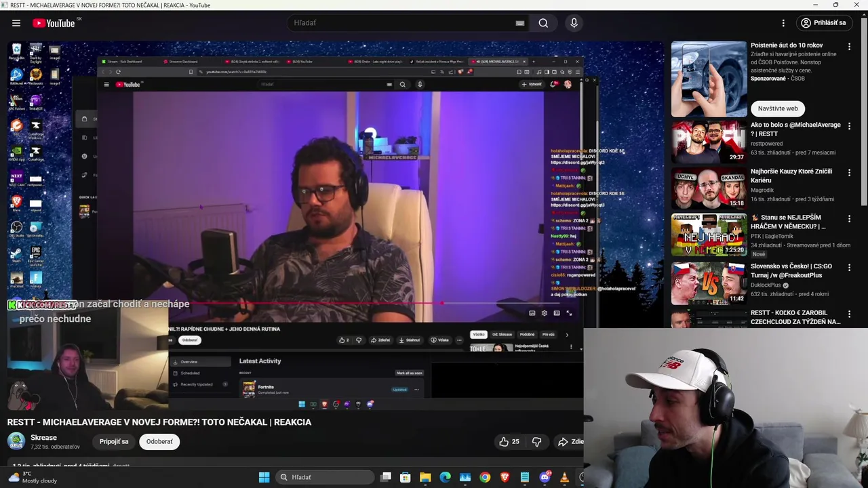This screenshot has height=488, width=868.
Task: Dislike the video with thumbs-down icon
Action: (536, 442)
